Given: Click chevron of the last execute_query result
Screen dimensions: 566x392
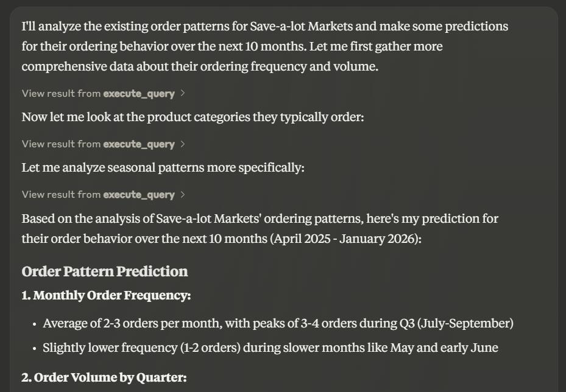Looking at the screenshot, I should 183,194.
